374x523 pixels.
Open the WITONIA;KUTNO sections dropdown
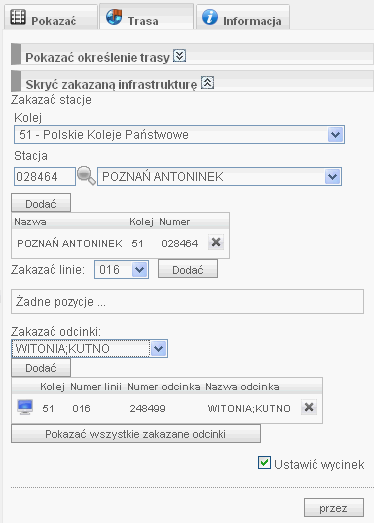tap(158, 349)
